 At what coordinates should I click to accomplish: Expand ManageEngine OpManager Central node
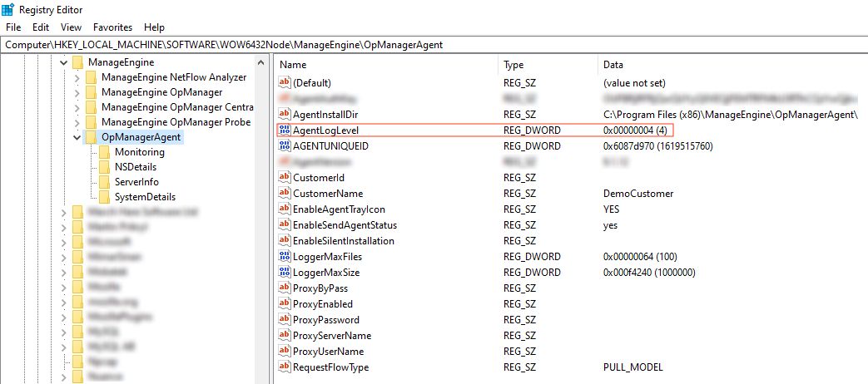(77, 107)
